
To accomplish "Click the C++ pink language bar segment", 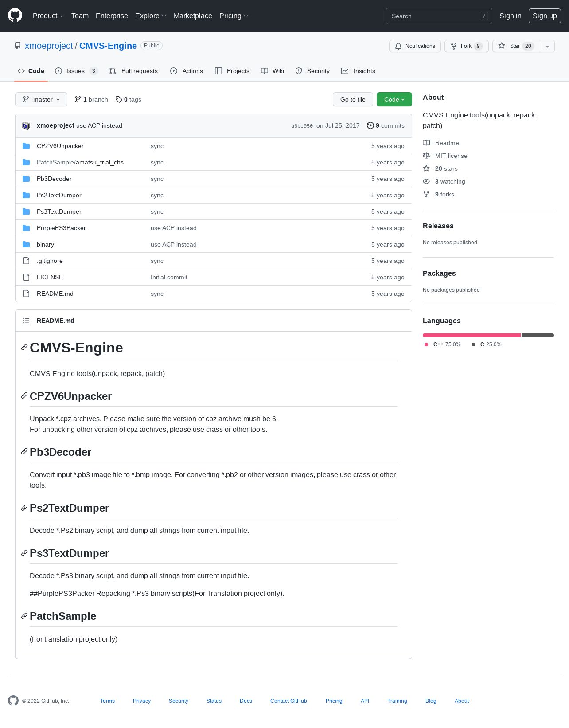I will click(472, 335).
